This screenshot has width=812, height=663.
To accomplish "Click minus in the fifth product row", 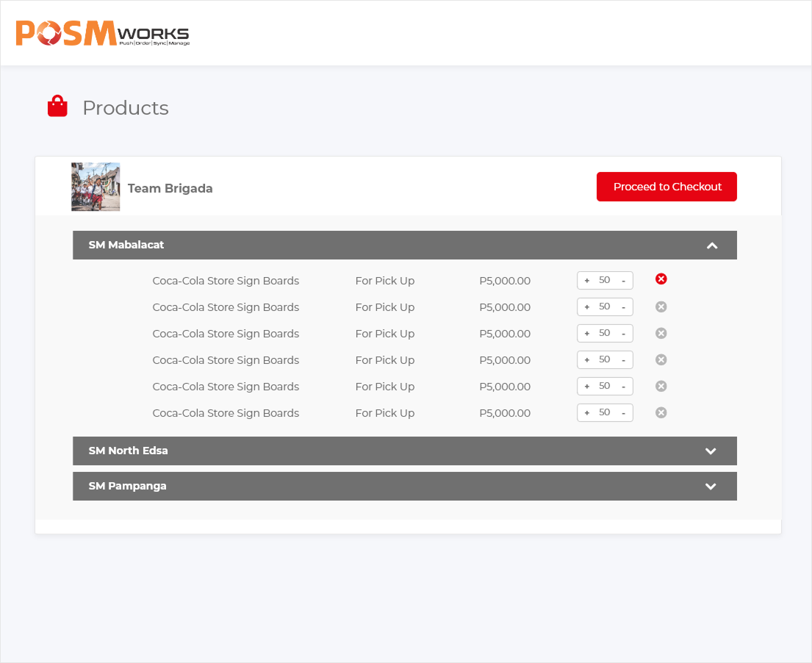I will coord(623,387).
